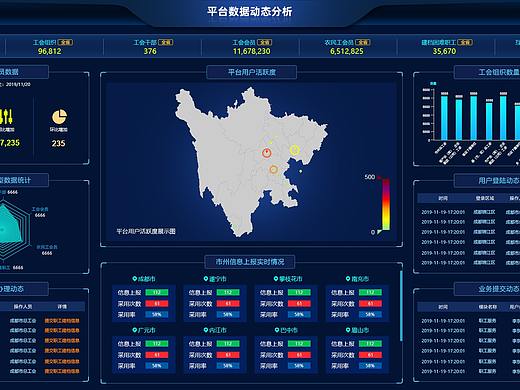The height and width of the screenshot is (390, 520).
Task: Click the 操作人员 column header
Action: pos(23,306)
